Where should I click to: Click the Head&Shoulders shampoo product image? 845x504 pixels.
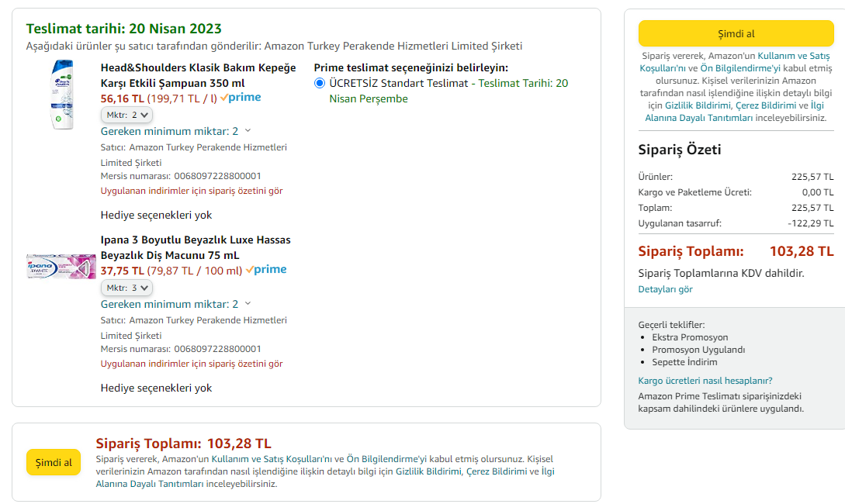tap(62, 95)
